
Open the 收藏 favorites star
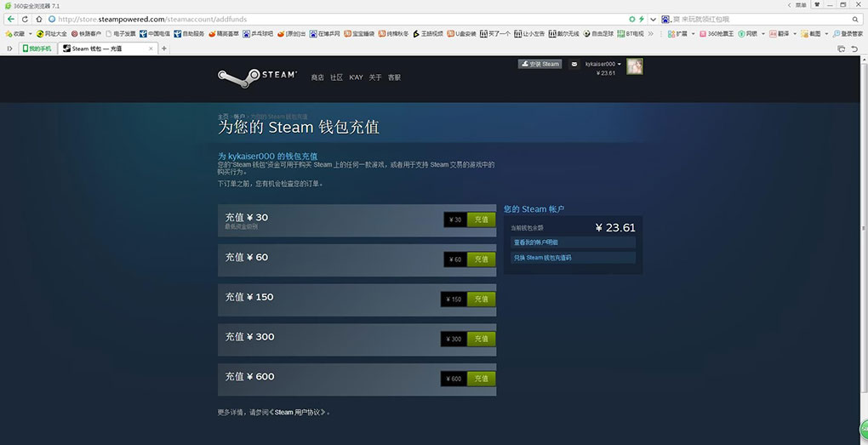(15, 34)
